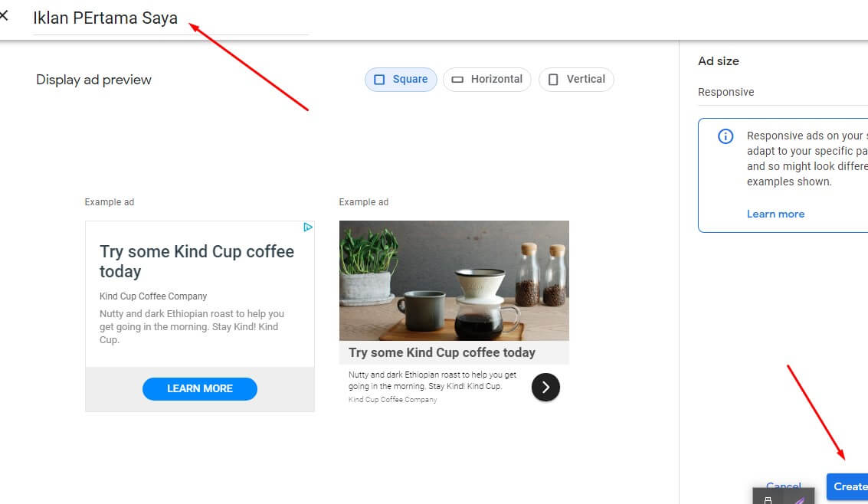
Task: Click the Create button
Action: click(x=847, y=486)
